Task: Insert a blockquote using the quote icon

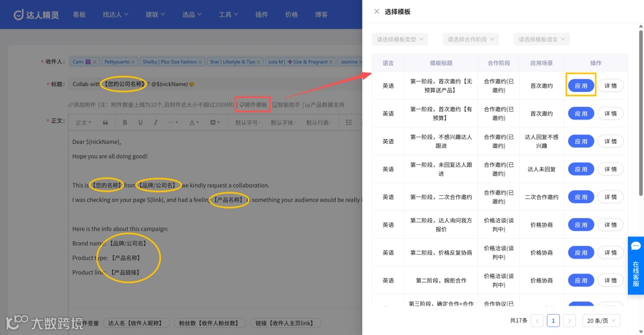Action: [106, 122]
